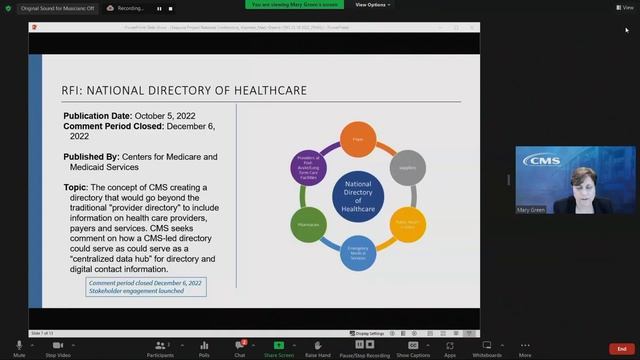Toggle Show Captions (CC) button

[413, 349]
